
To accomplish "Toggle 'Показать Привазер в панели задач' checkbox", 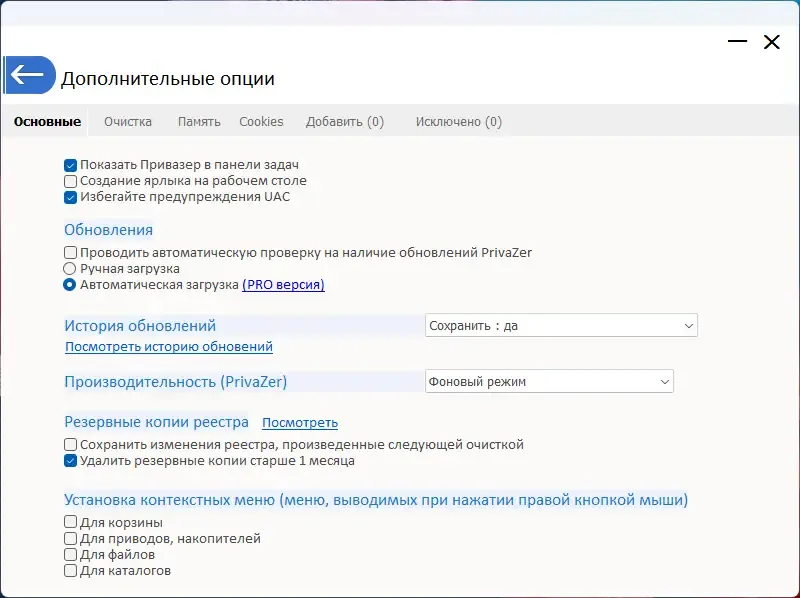I will click(x=71, y=165).
